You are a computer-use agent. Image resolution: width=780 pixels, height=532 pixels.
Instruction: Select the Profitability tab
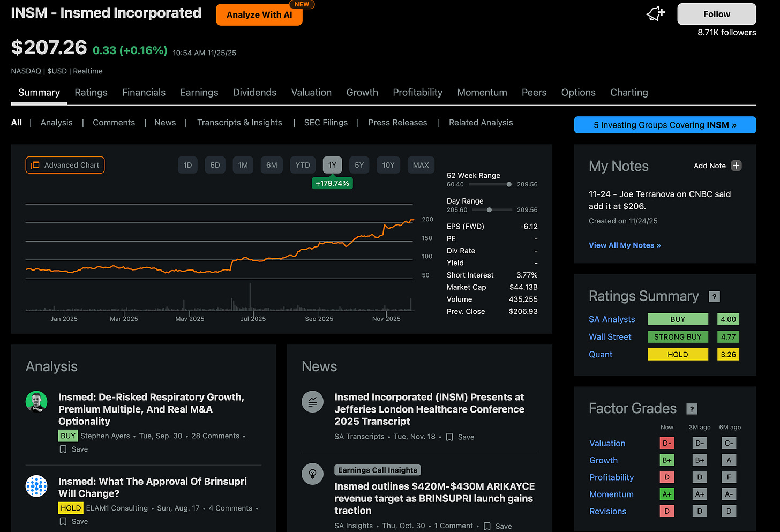point(417,93)
